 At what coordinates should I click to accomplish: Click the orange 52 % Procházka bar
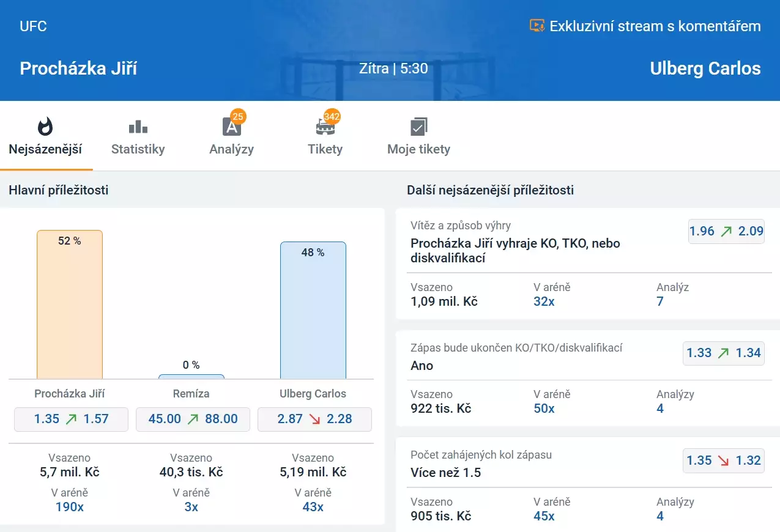pos(70,306)
